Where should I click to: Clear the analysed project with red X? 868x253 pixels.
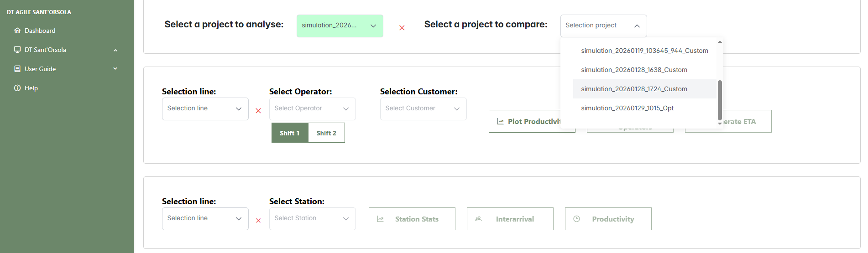point(402,28)
